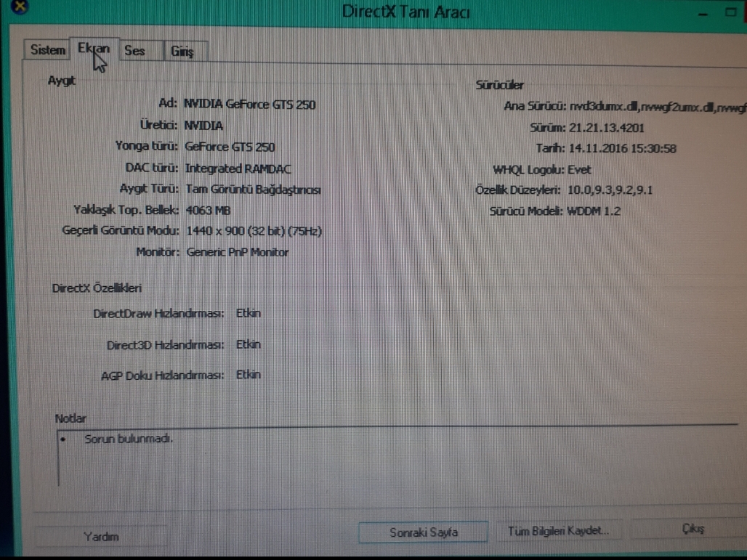The height and width of the screenshot is (560, 747).
Task: Click Özellik Düzeyleri value '10.0,9.3,9.2,9.1'
Action: [610, 190]
